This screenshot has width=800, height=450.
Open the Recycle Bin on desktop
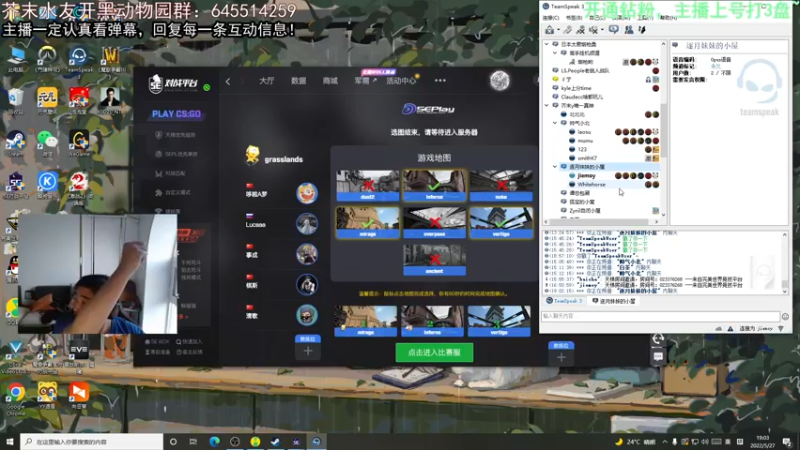click(15, 101)
